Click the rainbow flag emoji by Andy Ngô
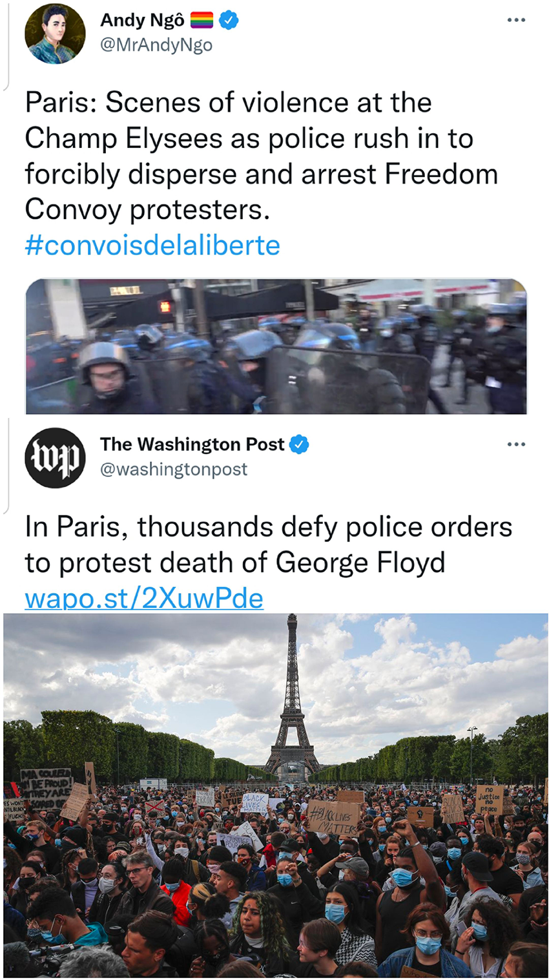This screenshot has width=549, height=980. pyautogui.click(x=202, y=21)
